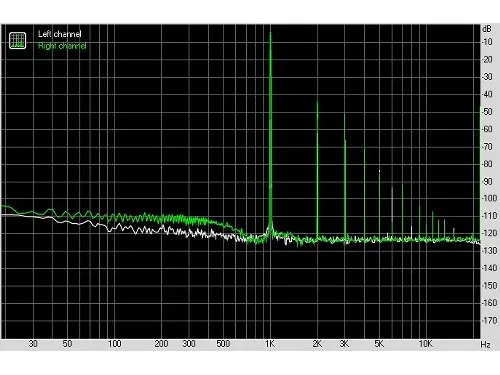This screenshot has width=500, height=375.
Task: Click the 2 kHz second harmonic spike
Action: [x=317, y=170]
